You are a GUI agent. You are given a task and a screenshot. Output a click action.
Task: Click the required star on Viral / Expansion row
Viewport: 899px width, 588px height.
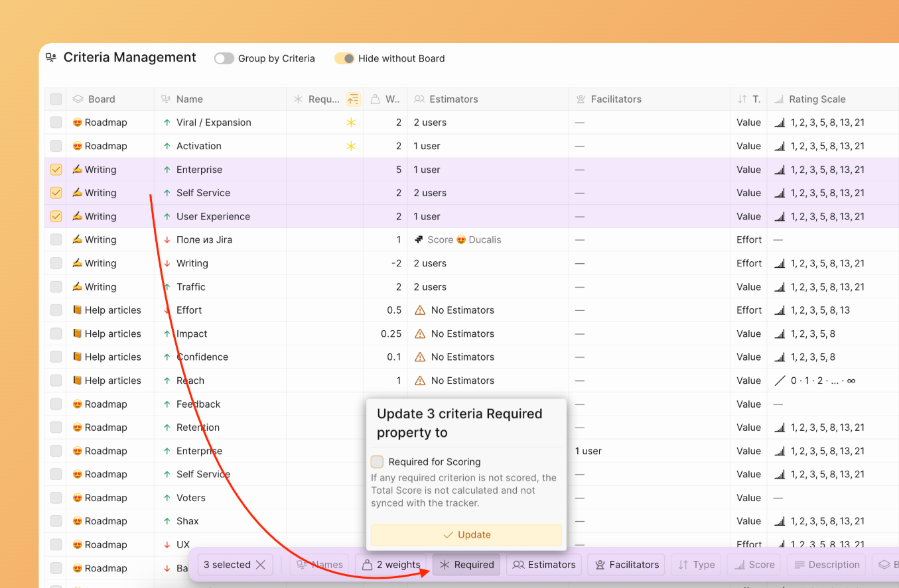pyautogui.click(x=351, y=123)
